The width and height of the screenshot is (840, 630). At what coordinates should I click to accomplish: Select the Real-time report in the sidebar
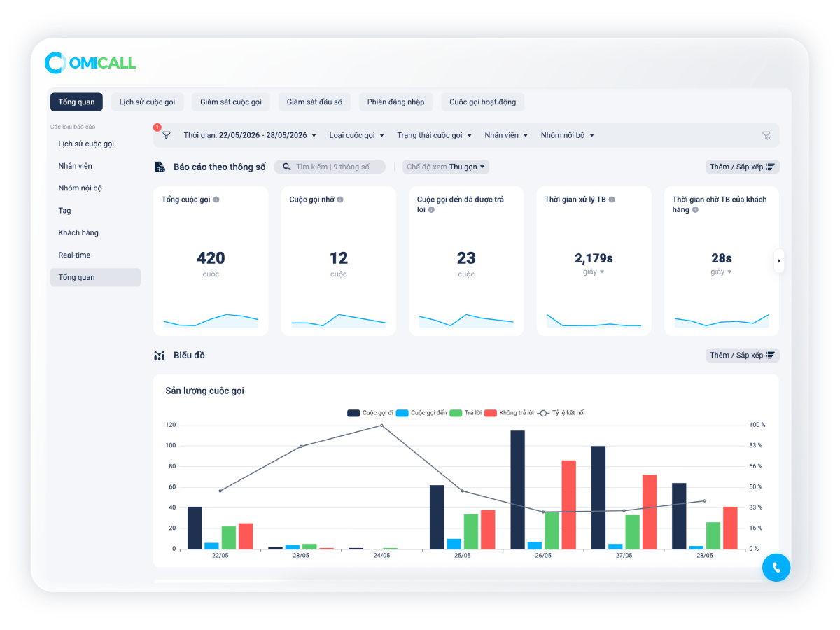[x=95, y=255]
